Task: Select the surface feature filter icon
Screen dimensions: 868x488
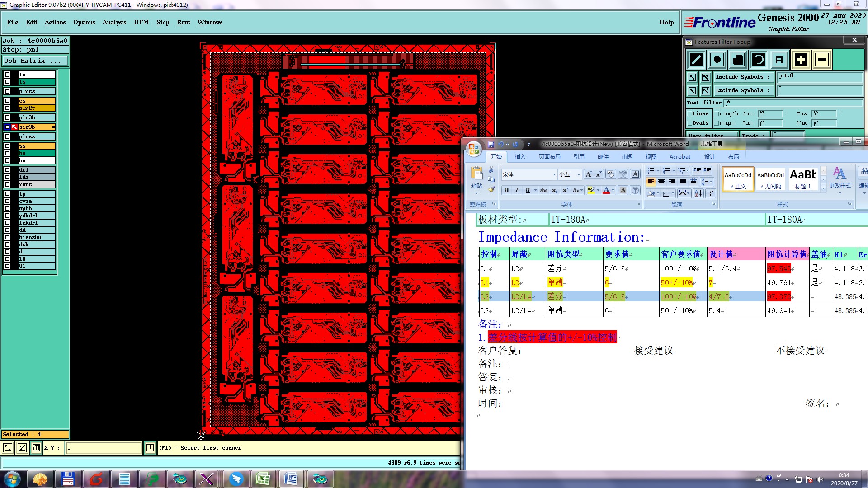Action: tap(738, 60)
